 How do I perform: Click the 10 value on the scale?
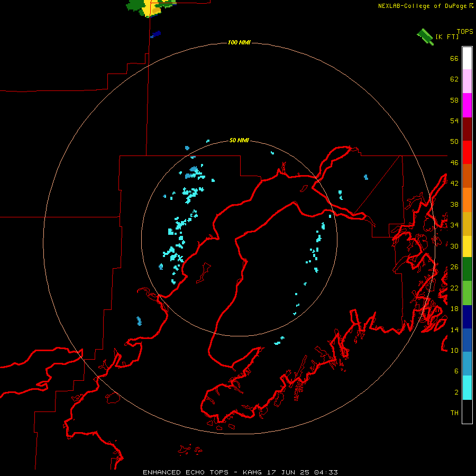coord(454,350)
